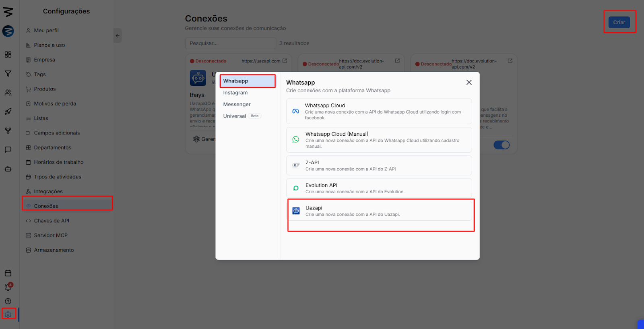
Task: Choose the Evolution API connection option
Action: (379, 188)
